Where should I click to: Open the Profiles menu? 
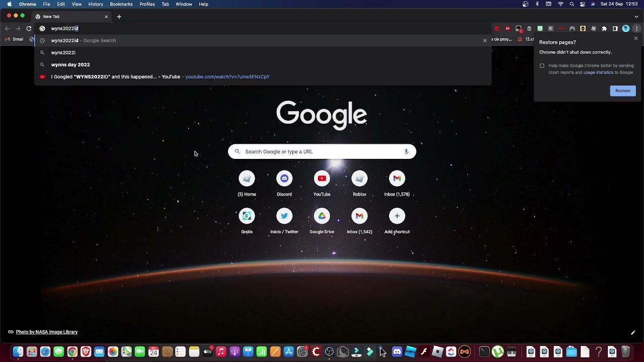click(x=147, y=4)
